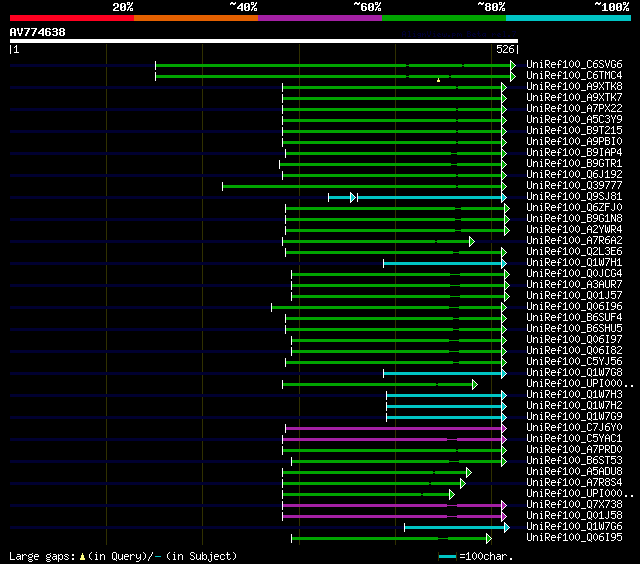640x564 pixels.
Task: Click the purple alignment bar for C7J6Y0
Action: pos(394,429)
